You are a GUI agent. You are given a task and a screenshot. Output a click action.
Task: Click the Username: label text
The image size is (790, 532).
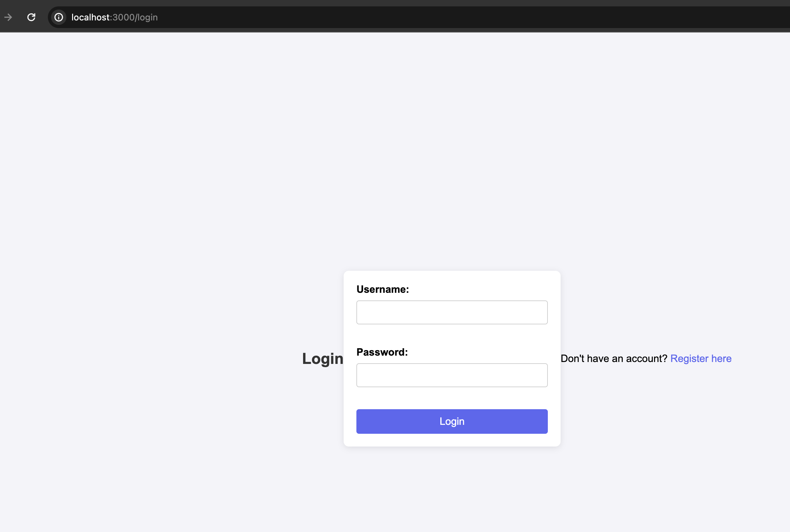tap(383, 289)
